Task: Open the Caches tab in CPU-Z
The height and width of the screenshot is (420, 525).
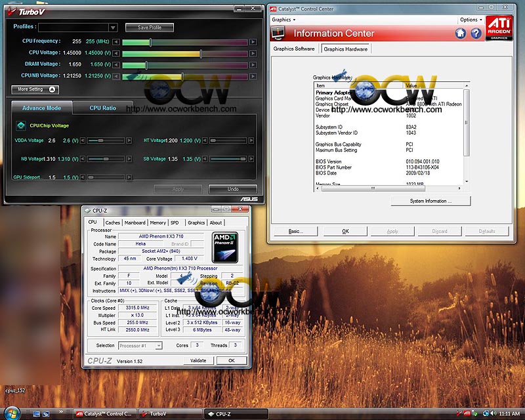Action: 112,222
